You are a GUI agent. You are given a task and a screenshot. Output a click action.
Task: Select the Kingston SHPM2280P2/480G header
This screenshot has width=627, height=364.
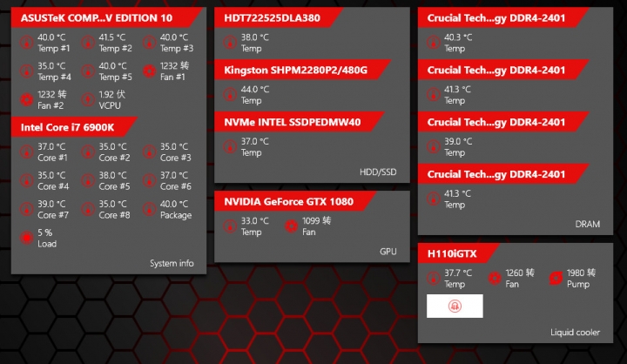coord(302,70)
